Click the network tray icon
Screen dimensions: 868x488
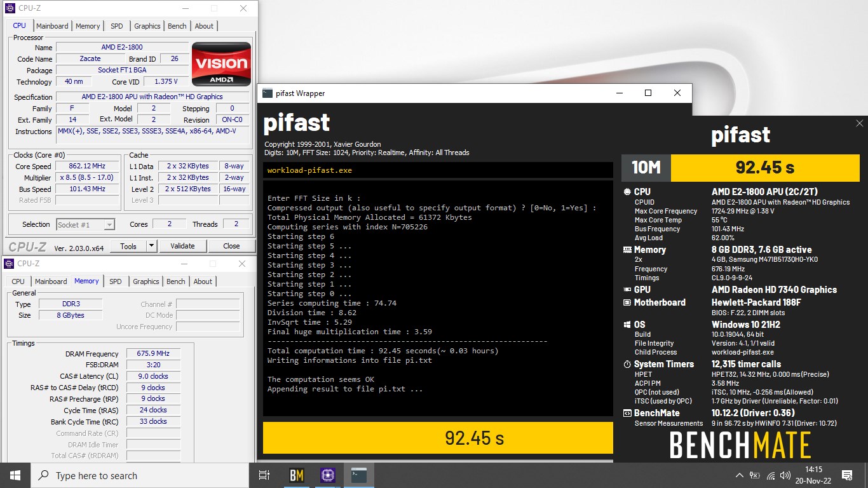click(x=771, y=475)
